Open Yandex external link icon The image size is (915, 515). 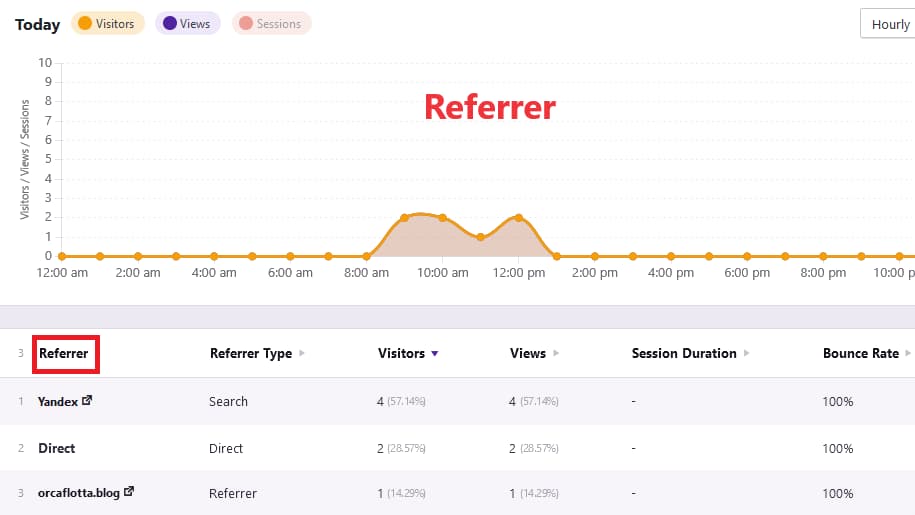click(x=87, y=401)
